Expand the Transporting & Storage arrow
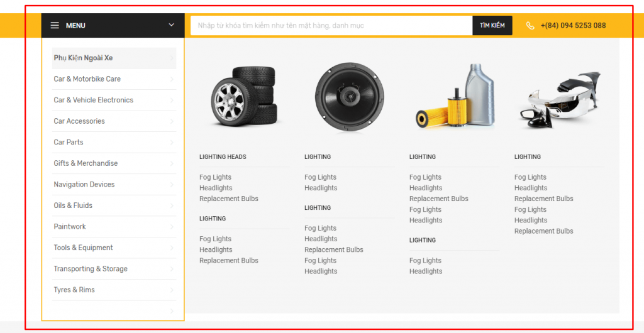The width and height of the screenshot is (644, 333). pos(172,270)
